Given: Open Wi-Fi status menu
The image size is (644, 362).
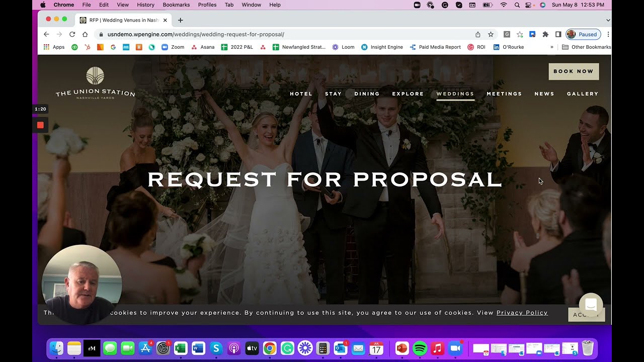Looking at the screenshot, I should point(504,5).
